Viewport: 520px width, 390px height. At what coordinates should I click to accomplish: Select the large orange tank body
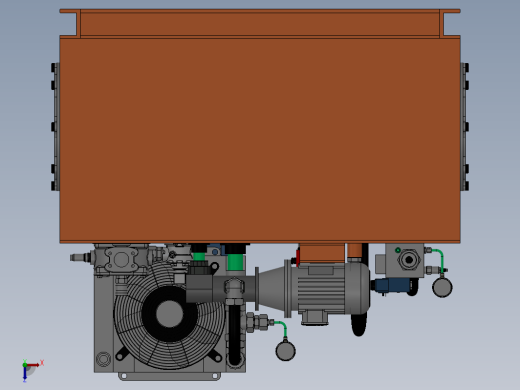pyautogui.click(x=260, y=139)
